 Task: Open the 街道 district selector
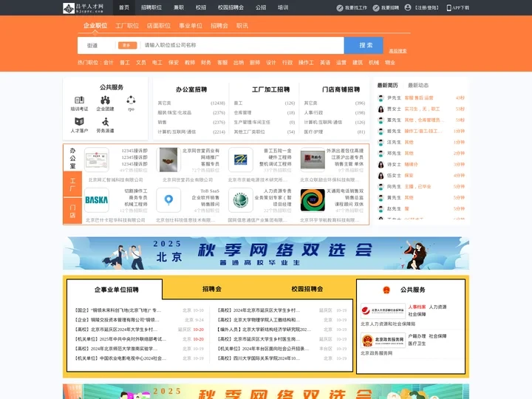coord(92,46)
